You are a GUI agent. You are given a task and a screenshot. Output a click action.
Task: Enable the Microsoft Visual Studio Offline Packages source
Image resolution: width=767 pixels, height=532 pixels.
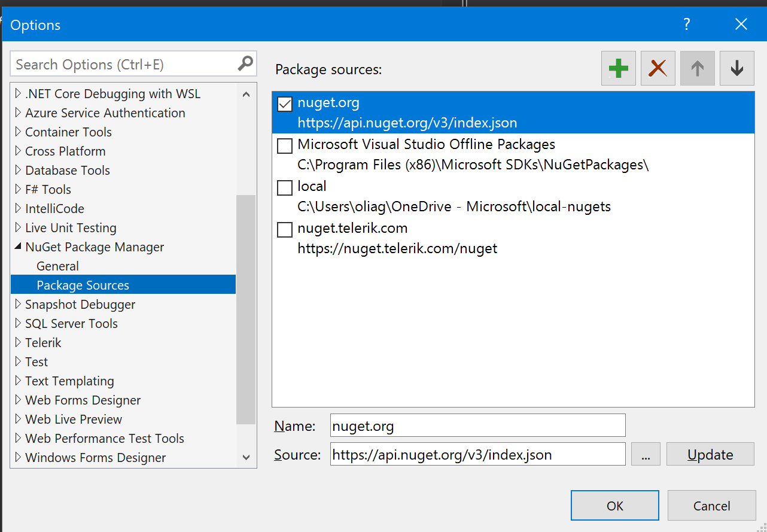coord(284,145)
